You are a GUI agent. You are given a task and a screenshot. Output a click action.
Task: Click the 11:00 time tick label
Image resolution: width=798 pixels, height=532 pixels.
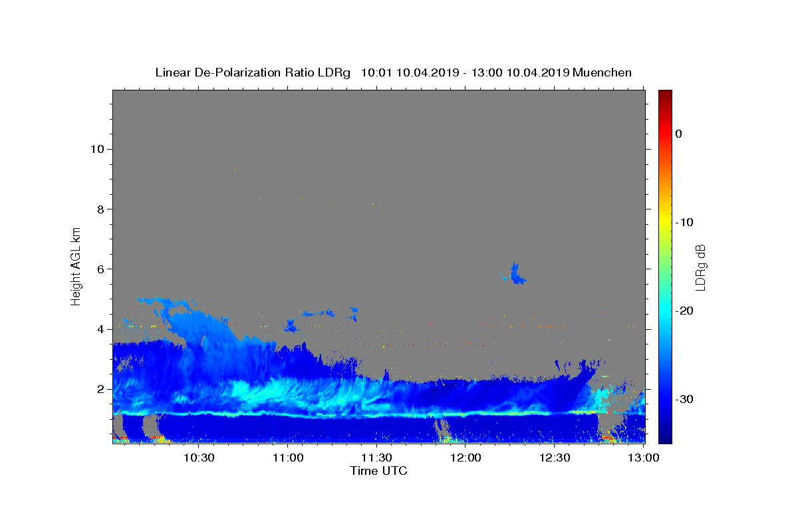(288, 458)
